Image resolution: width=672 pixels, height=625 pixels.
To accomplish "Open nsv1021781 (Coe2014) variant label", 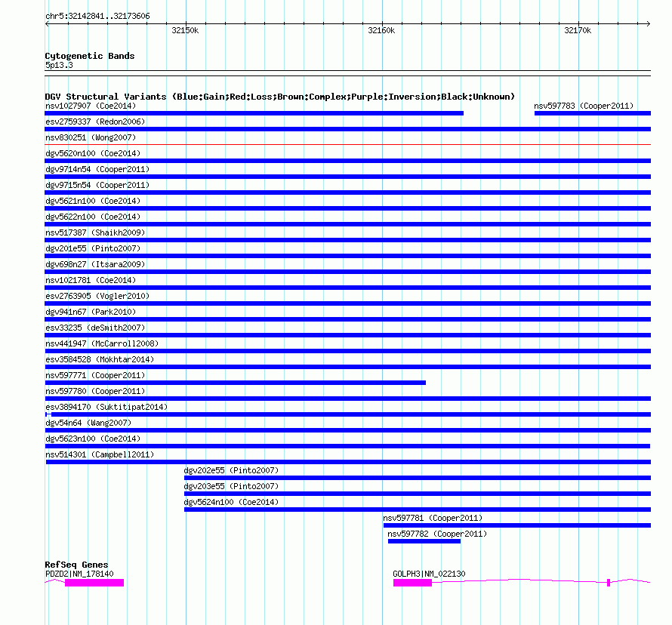I will [x=91, y=280].
